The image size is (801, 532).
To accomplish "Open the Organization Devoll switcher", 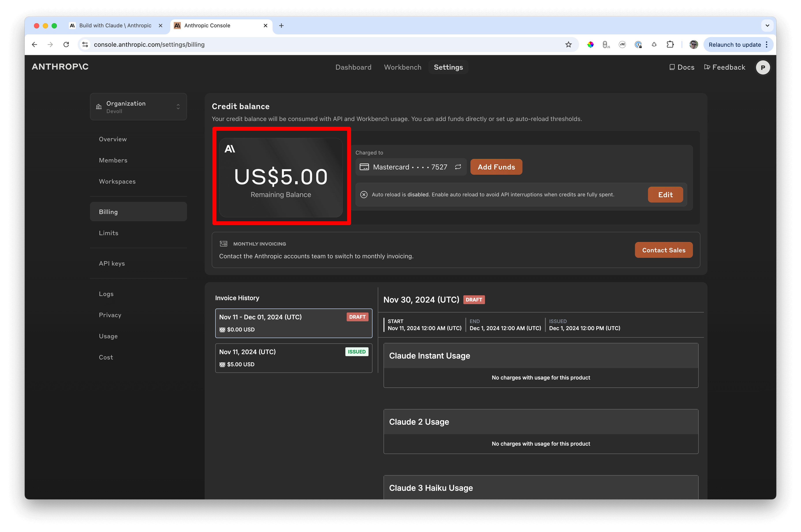I will [x=138, y=107].
